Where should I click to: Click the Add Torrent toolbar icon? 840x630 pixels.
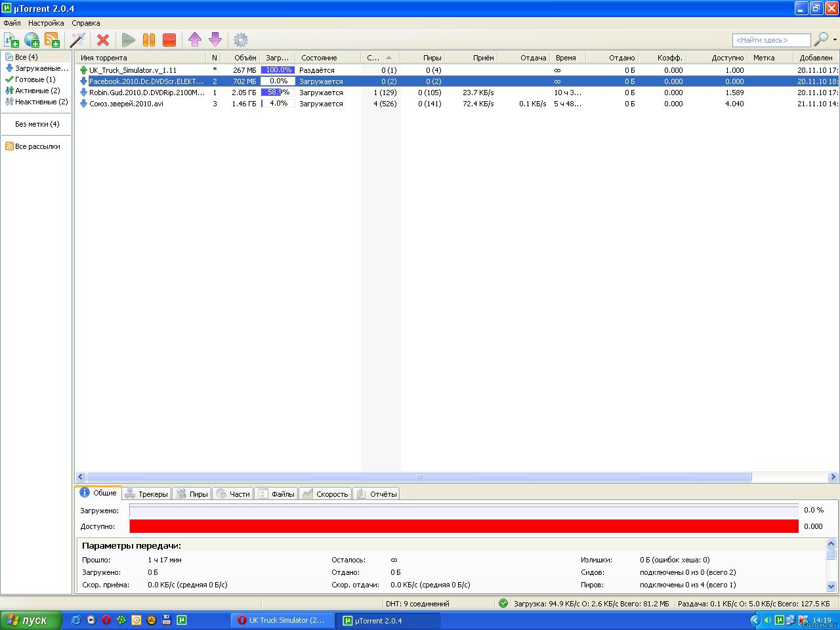11,40
